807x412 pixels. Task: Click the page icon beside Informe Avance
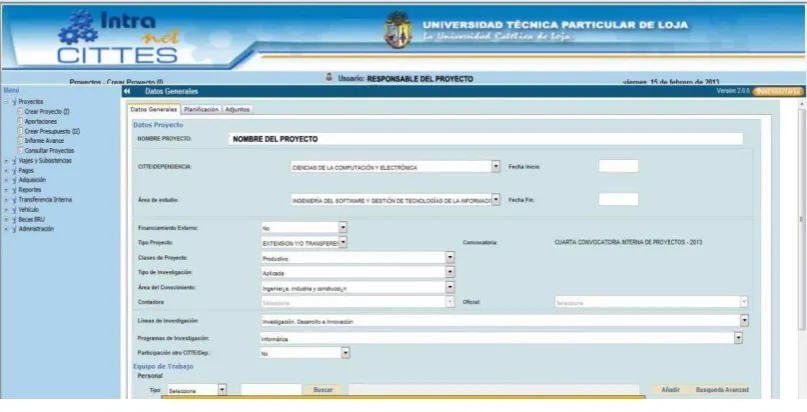[21, 140]
